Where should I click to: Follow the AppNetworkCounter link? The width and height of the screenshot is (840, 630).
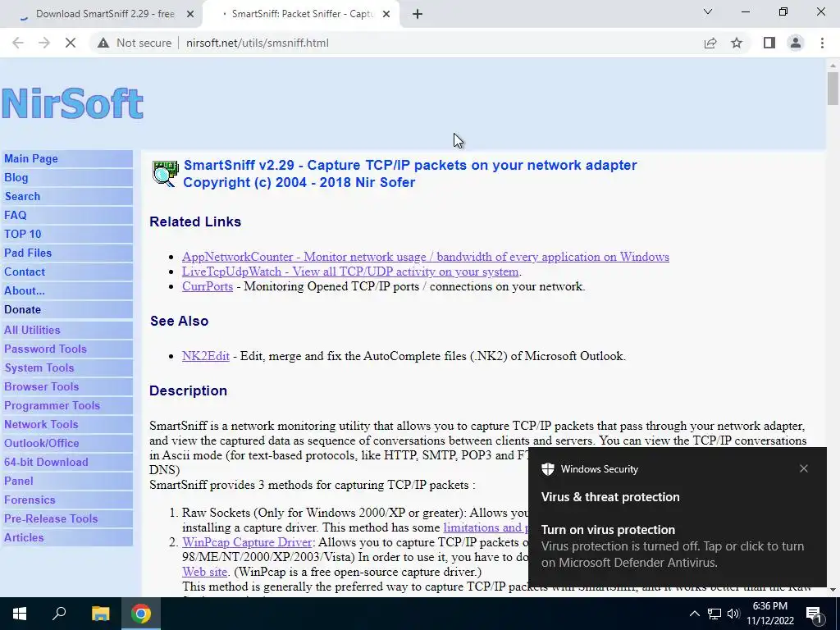426,257
